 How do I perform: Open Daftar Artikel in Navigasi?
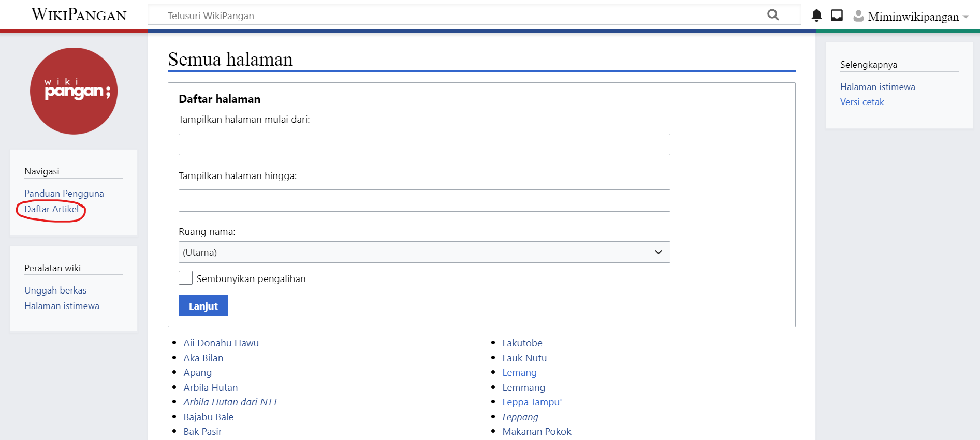(51, 209)
